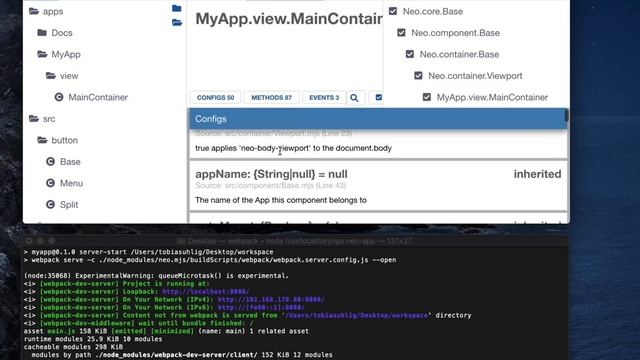640x360 pixels.
Task: Select the button folder label
Action: pyautogui.click(x=64, y=140)
